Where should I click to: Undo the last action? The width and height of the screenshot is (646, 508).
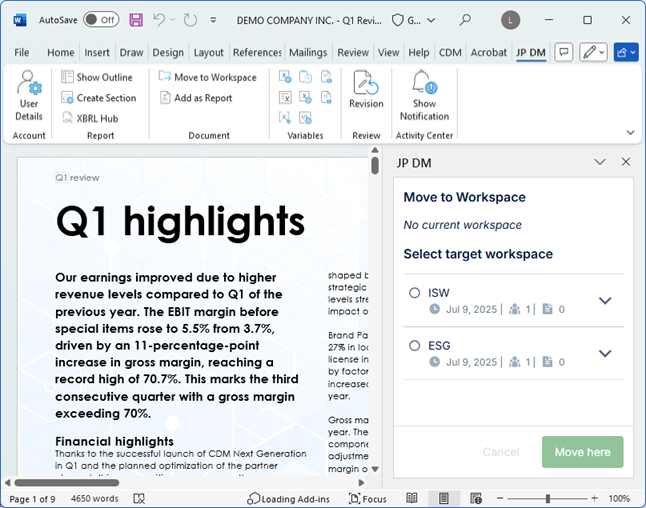coord(159,19)
